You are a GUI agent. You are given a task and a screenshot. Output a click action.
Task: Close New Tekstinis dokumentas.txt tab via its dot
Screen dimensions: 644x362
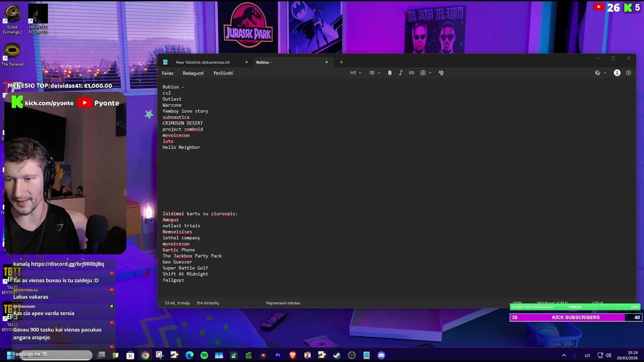tap(247, 62)
